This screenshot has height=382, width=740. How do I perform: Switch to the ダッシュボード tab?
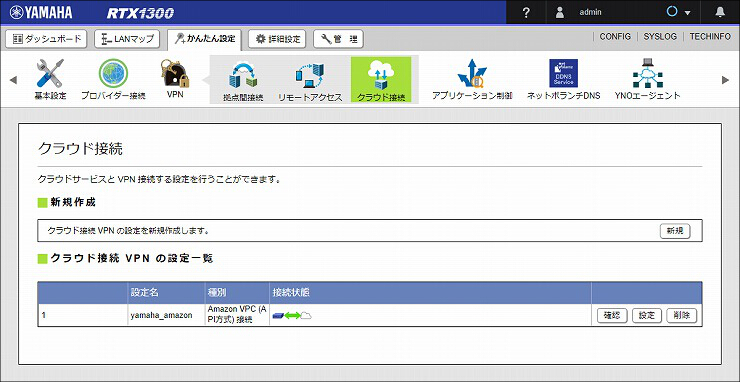click(x=46, y=39)
